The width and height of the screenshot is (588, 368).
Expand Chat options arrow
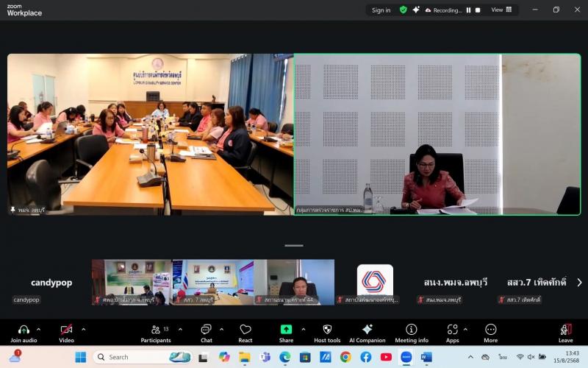(x=222, y=329)
